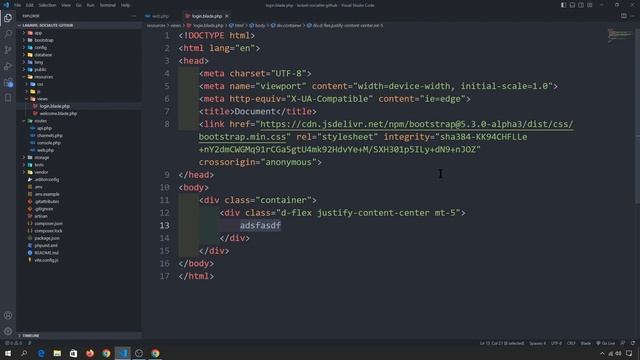Collapse the routes folder
The width and height of the screenshot is (640, 360).
click(40, 121)
